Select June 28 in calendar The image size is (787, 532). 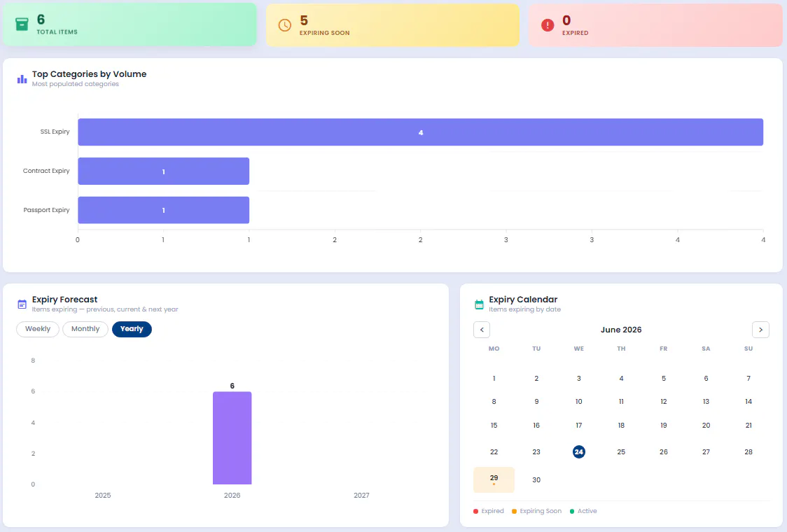tap(748, 451)
